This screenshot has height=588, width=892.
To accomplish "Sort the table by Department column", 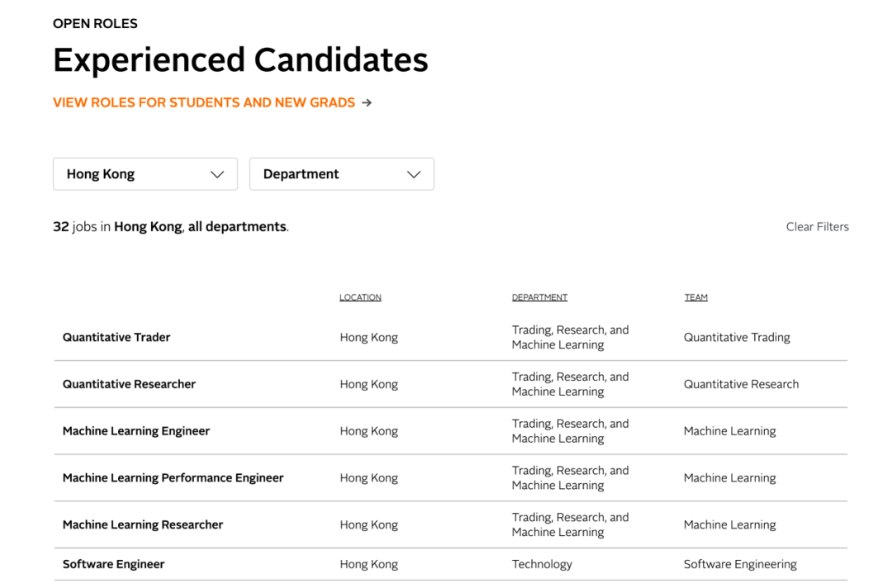I will [x=539, y=297].
